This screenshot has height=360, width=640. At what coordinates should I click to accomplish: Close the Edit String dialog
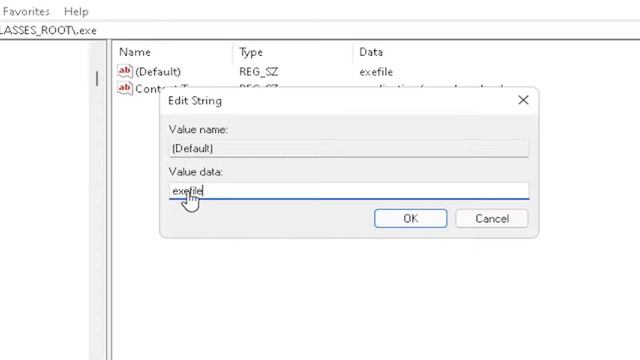[x=523, y=100]
